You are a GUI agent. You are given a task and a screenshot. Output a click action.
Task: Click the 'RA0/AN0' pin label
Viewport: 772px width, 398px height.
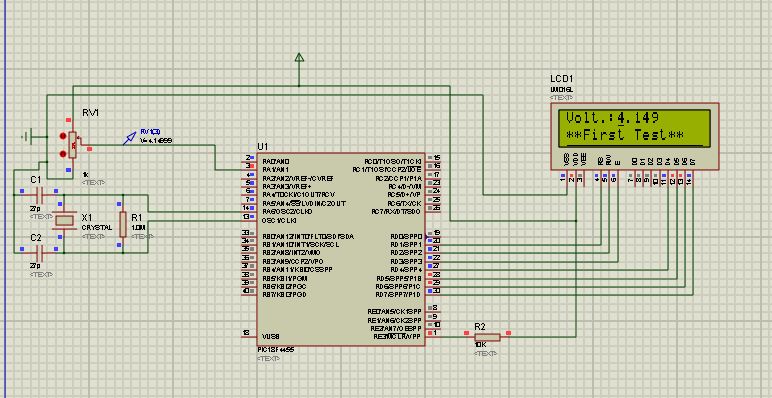pos(276,161)
